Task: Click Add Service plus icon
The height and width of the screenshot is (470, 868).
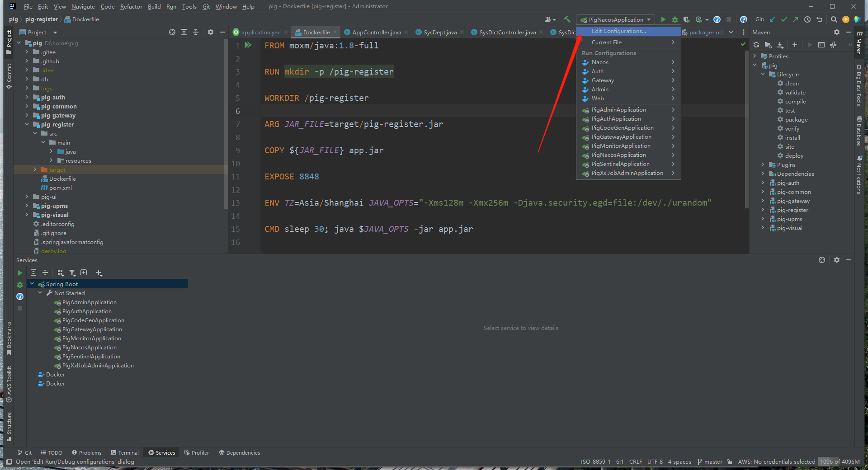Action: (x=99, y=273)
